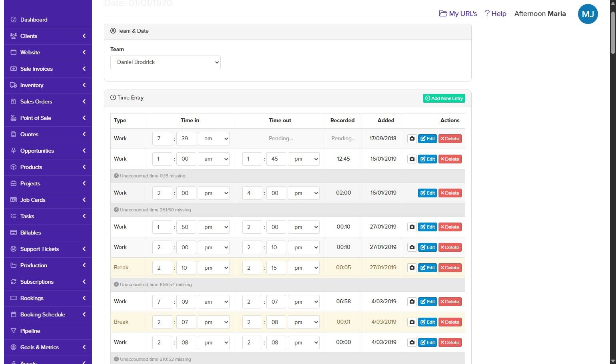Click the camera icon on the 00:05 Break row

coord(412,268)
